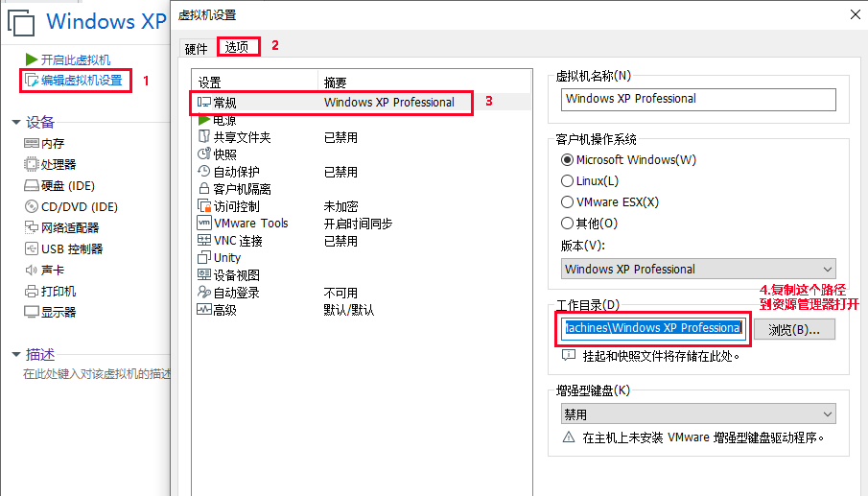Click the 未加密 summary text
Viewport: 868px width, 496px height.
[340, 206]
